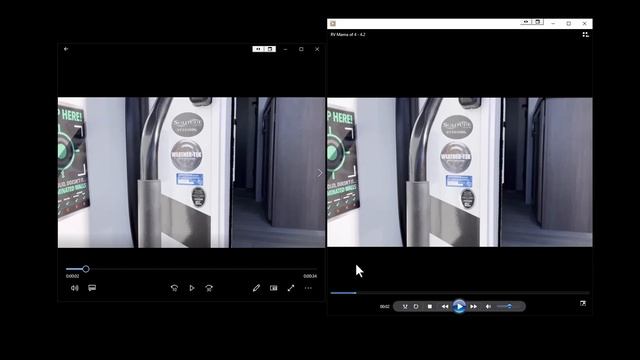Click the Windows Media Player volume slider
The width and height of the screenshot is (640, 360).
pyautogui.click(x=504, y=307)
